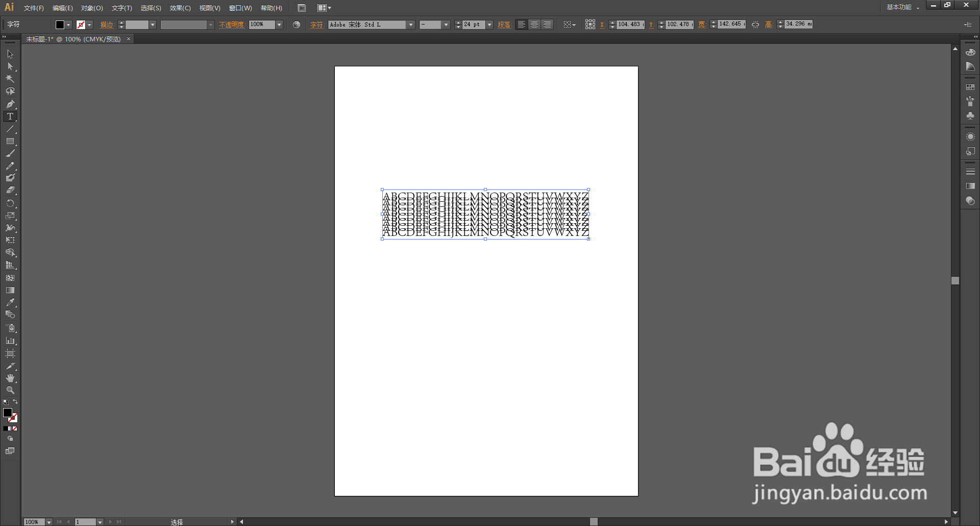Toggle constrain width and height proportions link
980x526 pixels.
(755, 25)
